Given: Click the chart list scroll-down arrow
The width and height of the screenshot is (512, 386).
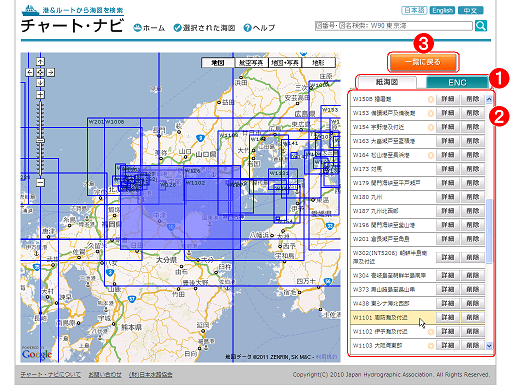Looking at the screenshot, I should (489, 346).
